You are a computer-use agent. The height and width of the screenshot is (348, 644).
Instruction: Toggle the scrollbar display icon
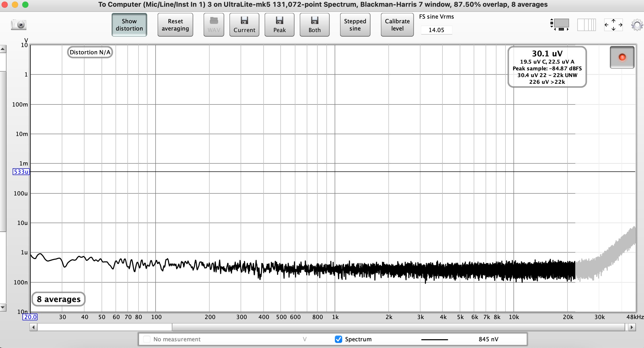pos(560,25)
